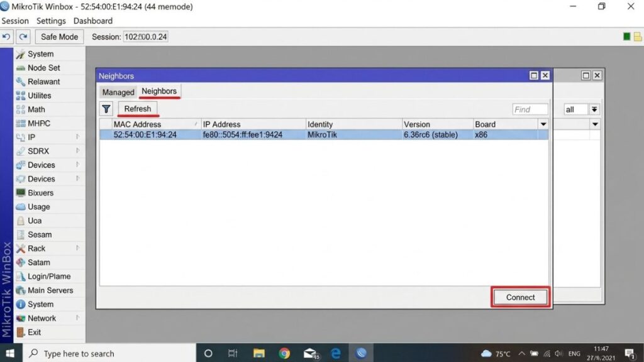Open column chooser dropdown in Neighbors table
644x362 pixels.
click(x=543, y=124)
